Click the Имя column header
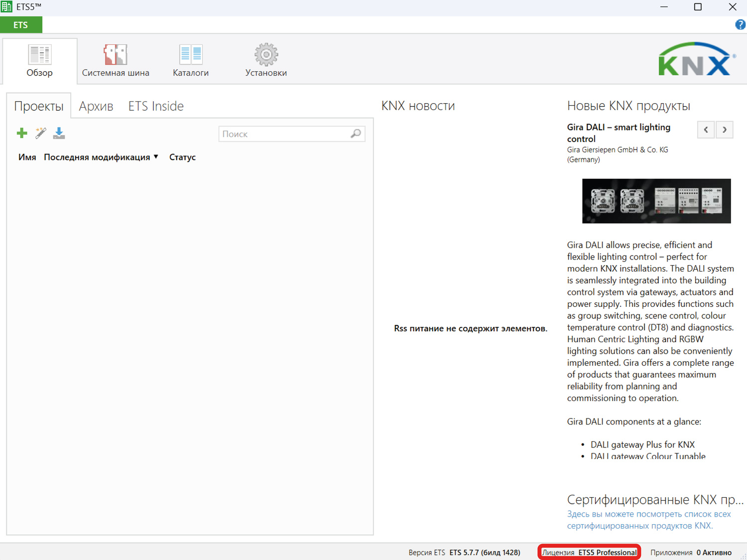The height and width of the screenshot is (560, 747). click(27, 157)
